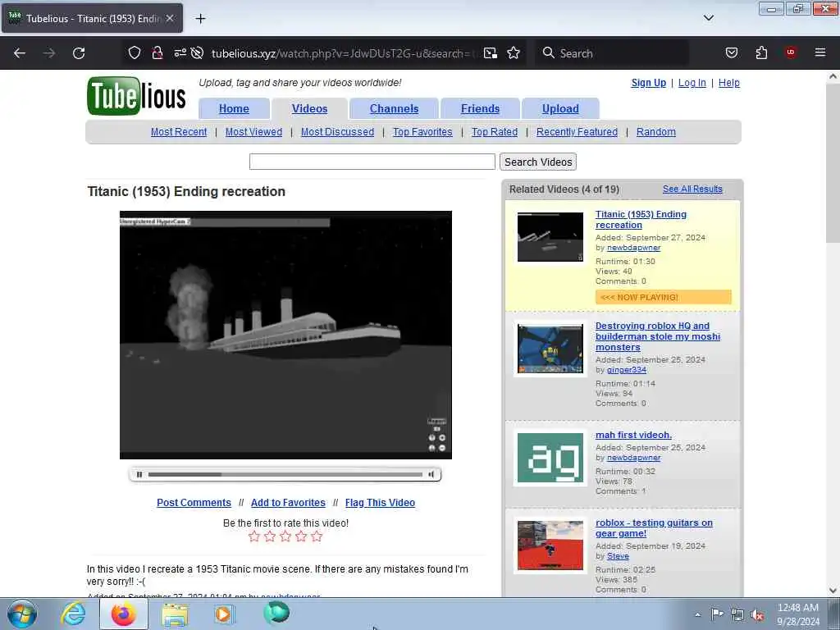Screen dimensions: 840x630
Task: Open the mah first videoh thumbnail
Action: (x=550, y=458)
